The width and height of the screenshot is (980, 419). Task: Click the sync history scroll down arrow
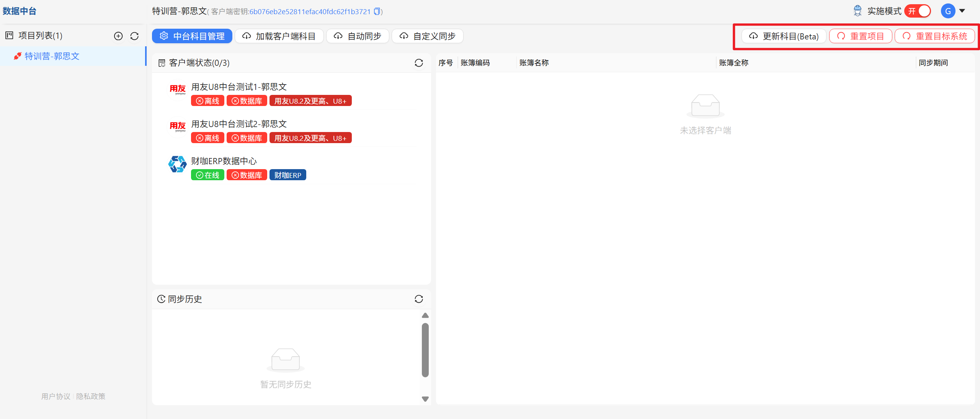pyautogui.click(x=425, y=399)
